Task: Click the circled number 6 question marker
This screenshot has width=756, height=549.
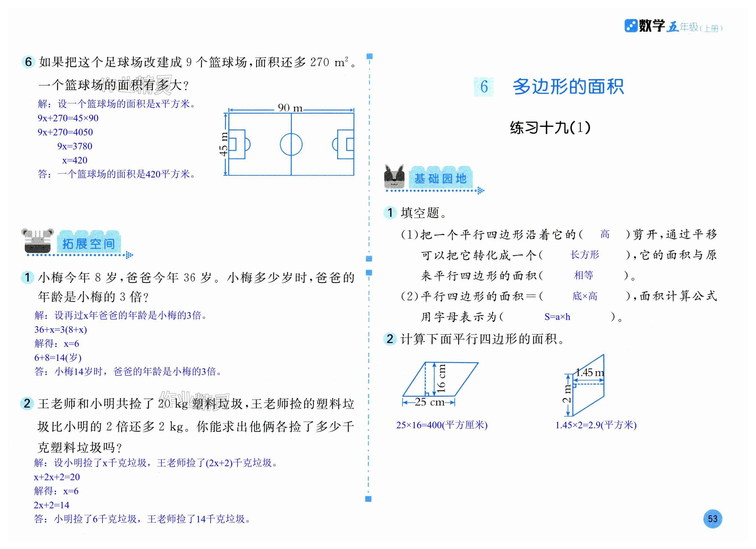Action: click(28, 62)
